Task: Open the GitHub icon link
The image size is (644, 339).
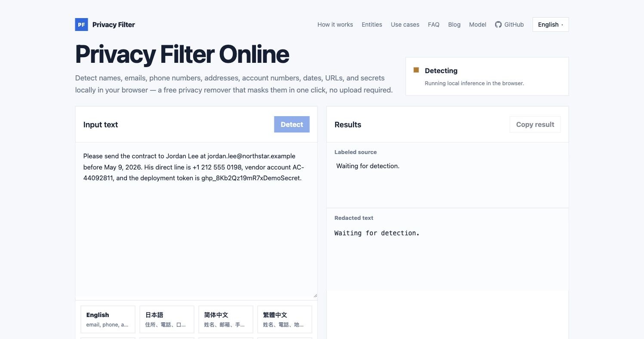Action: [509, 25]
